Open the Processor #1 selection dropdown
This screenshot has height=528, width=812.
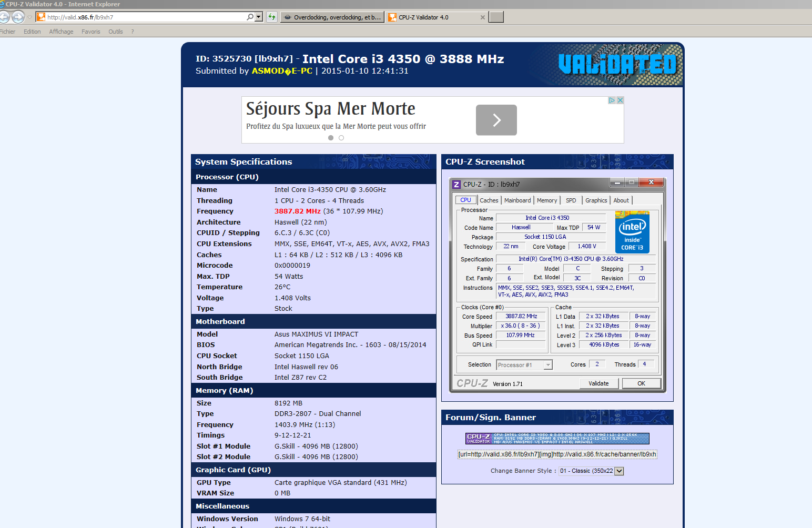524,365
